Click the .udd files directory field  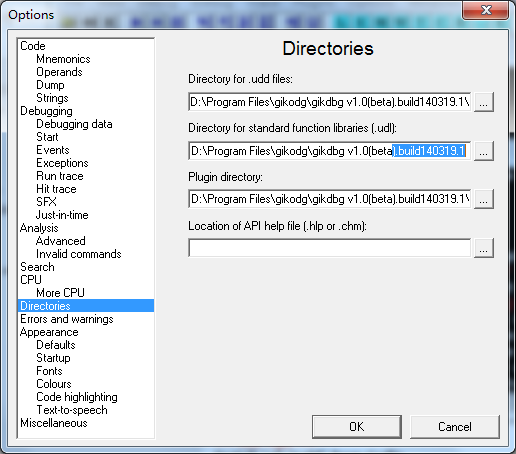click(330, 102)
